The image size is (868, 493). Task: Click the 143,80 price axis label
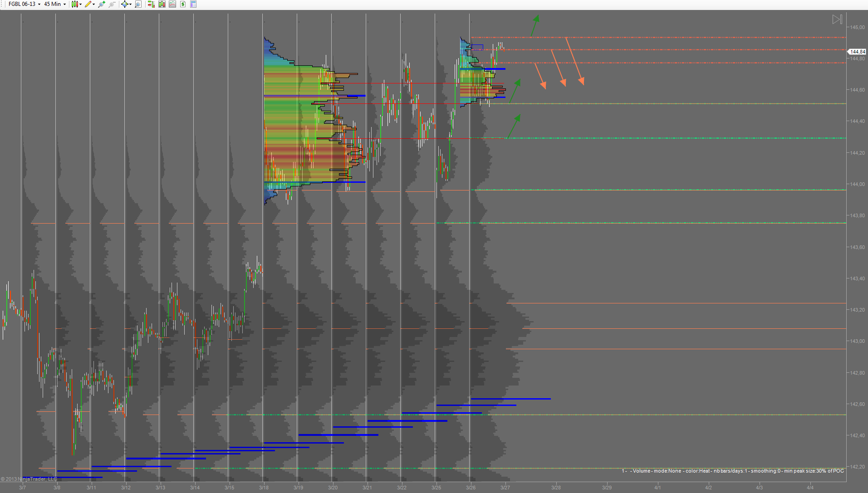[857, 215]
